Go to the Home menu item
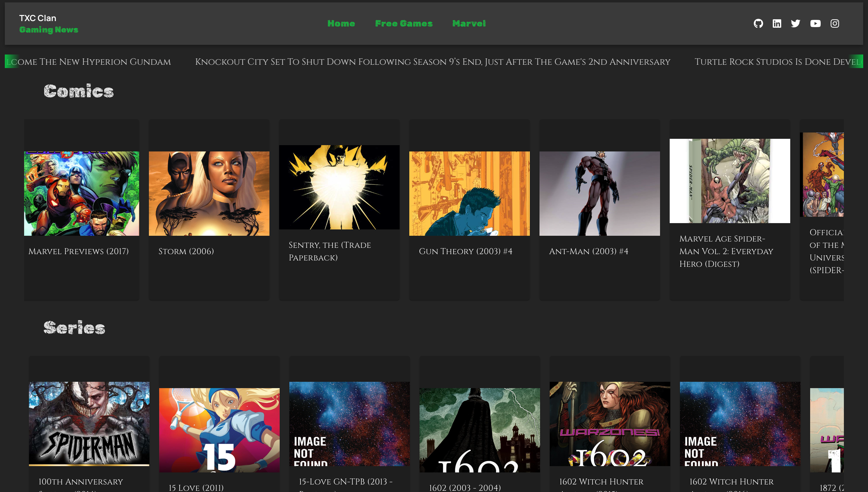 341,23
